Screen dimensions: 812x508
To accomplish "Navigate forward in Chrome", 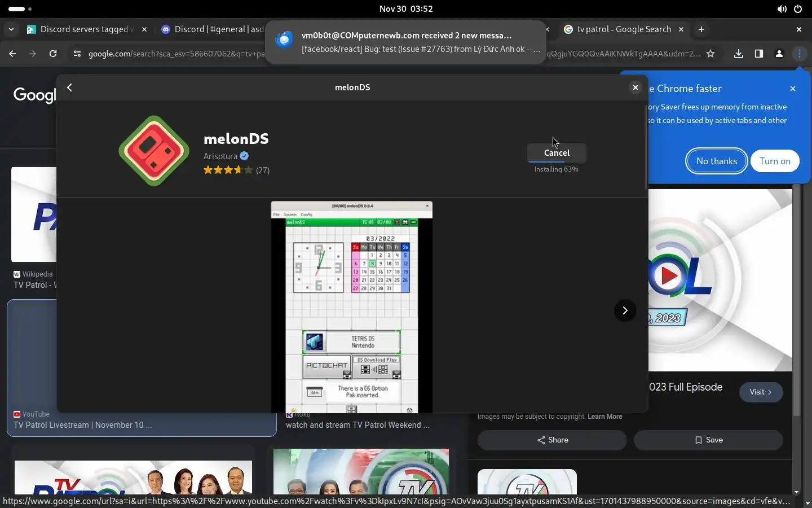I will (33, 54).
